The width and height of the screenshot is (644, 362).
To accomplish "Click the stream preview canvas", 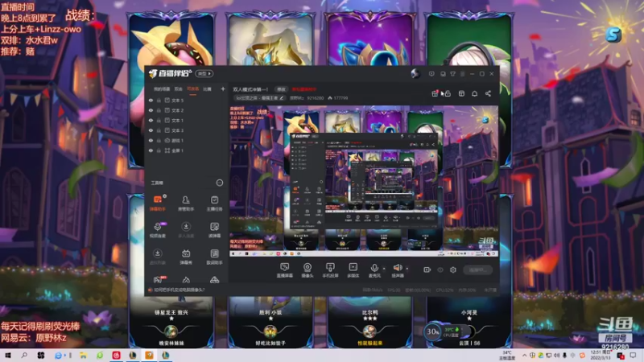I will [364, 181].
